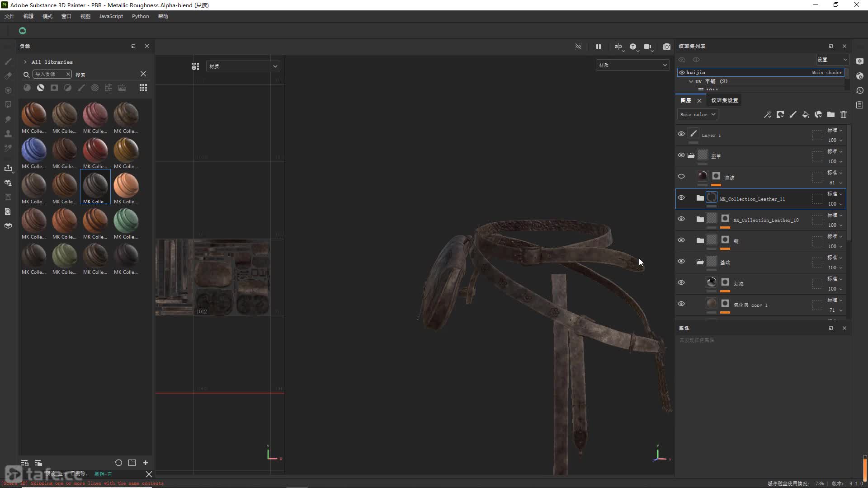Screen dimensions: 868x488
Task: Clear the asset search field
Action: (143, 74)
